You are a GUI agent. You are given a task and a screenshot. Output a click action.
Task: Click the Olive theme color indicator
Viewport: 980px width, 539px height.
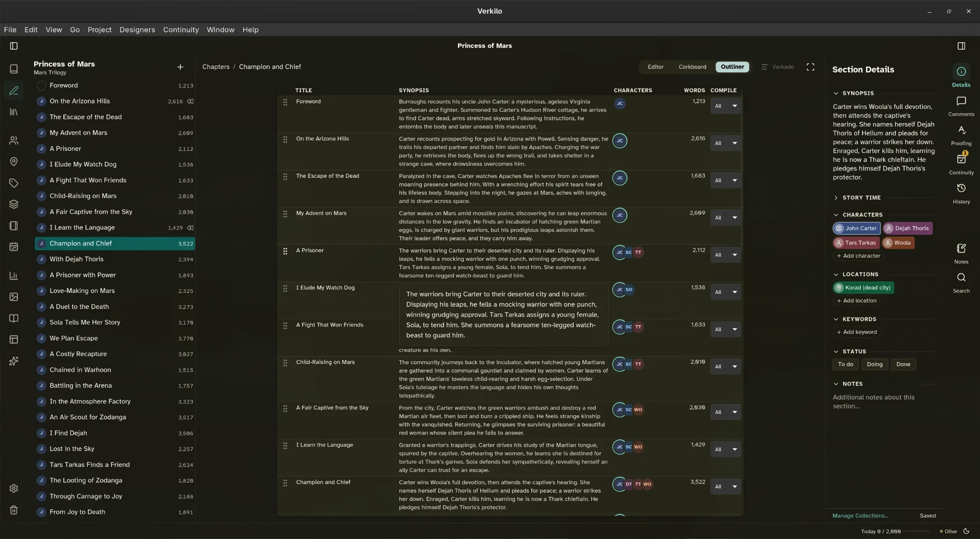tap(948, 532)
